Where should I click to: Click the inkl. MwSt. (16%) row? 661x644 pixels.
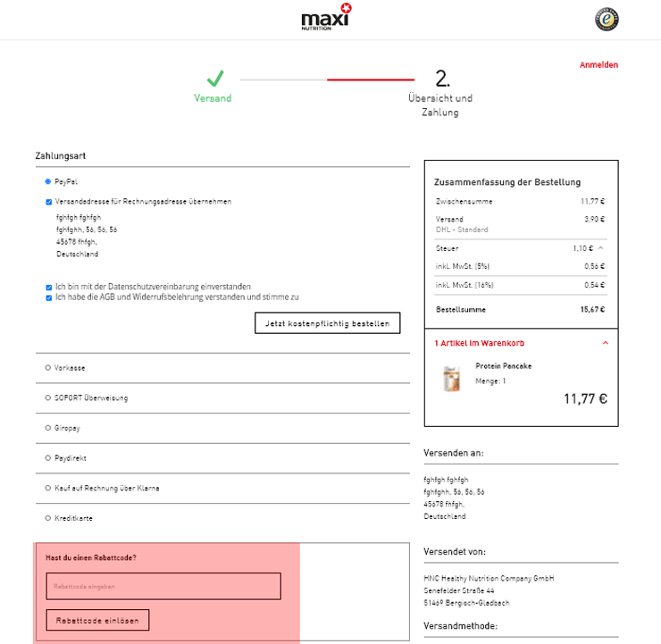coord(521,285)
